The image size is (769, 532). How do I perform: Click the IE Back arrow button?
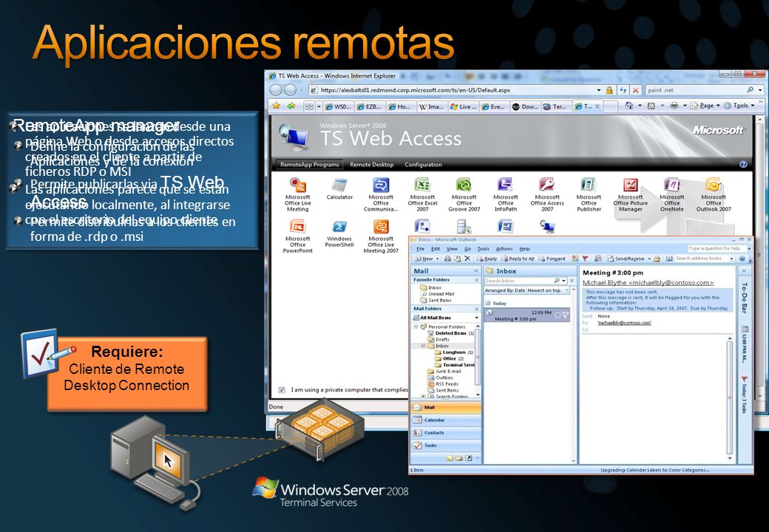[x=276, y=90]
